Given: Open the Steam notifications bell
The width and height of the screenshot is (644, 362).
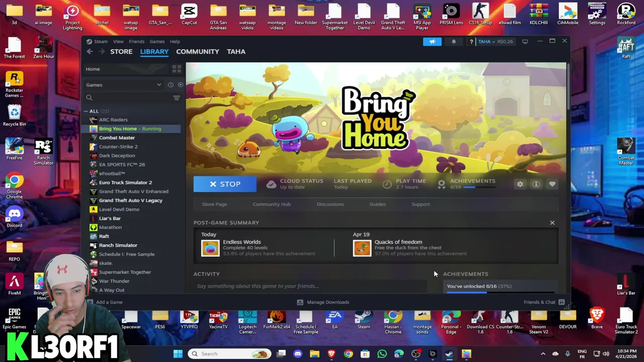Looking at the screenshot, I should [x=453, y=42].
